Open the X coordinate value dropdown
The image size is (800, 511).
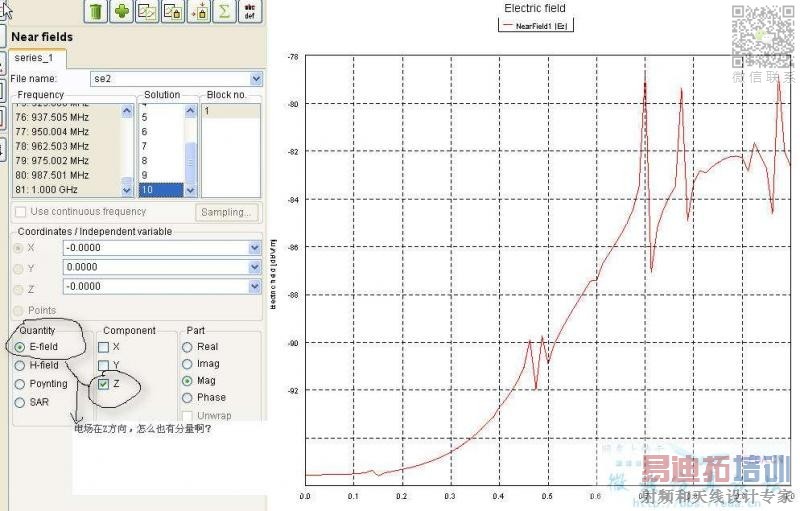255,248
